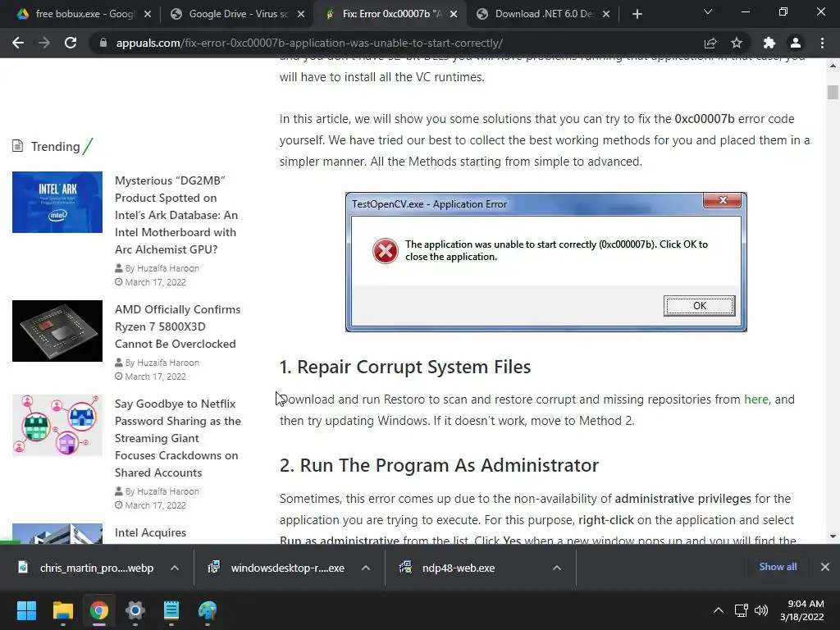
Task: Open Chrome three-dot menu
Action: click(822, 43)
